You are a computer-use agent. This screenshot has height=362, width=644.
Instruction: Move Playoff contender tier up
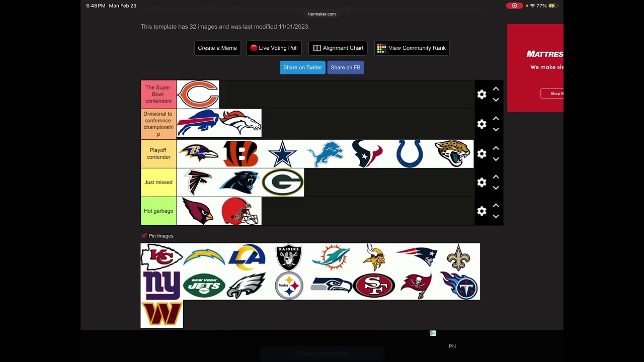496,148
